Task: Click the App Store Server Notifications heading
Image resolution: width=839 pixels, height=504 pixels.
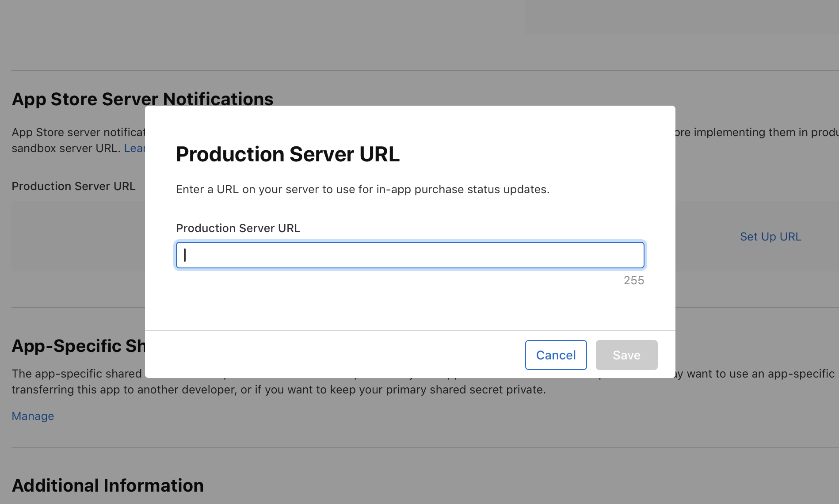Action: click(142, 99)
